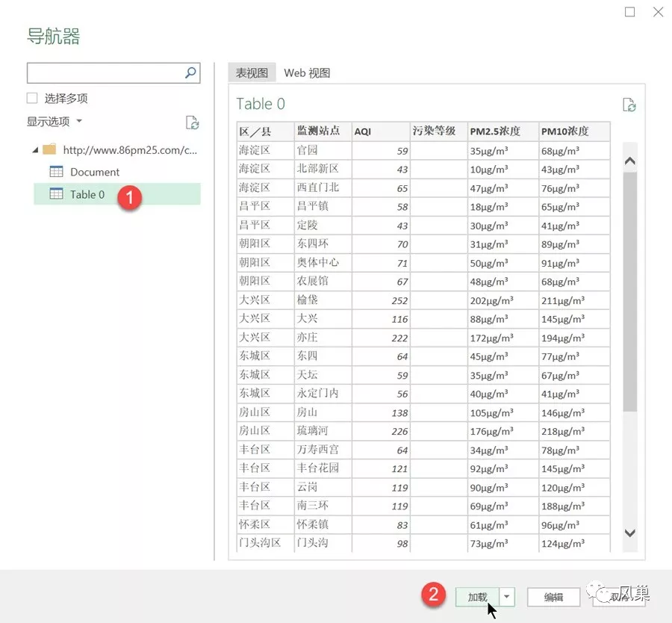This screenshot has height=623, width=672.
Task: Click the 云岗 station cell
Action: (x=323, y=487)
